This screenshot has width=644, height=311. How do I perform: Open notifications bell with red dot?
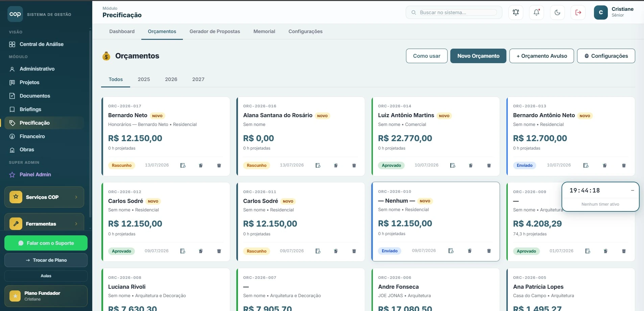pos(536,12)
